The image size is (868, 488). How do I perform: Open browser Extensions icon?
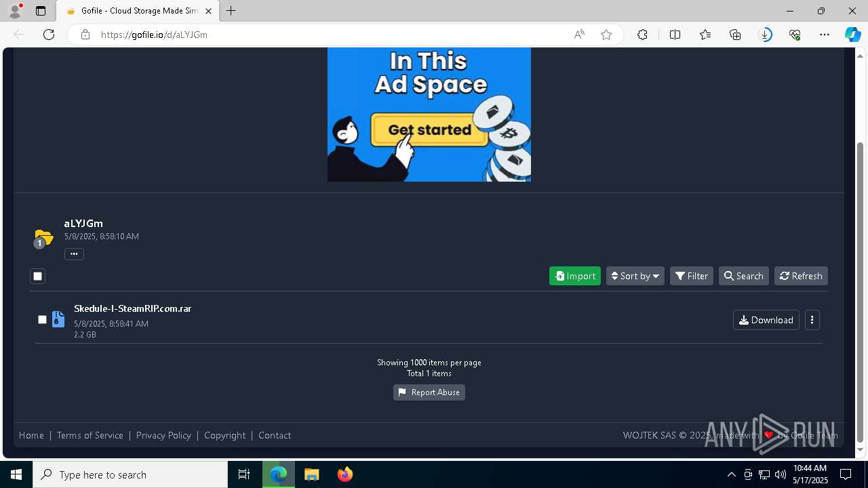[642, 35]
